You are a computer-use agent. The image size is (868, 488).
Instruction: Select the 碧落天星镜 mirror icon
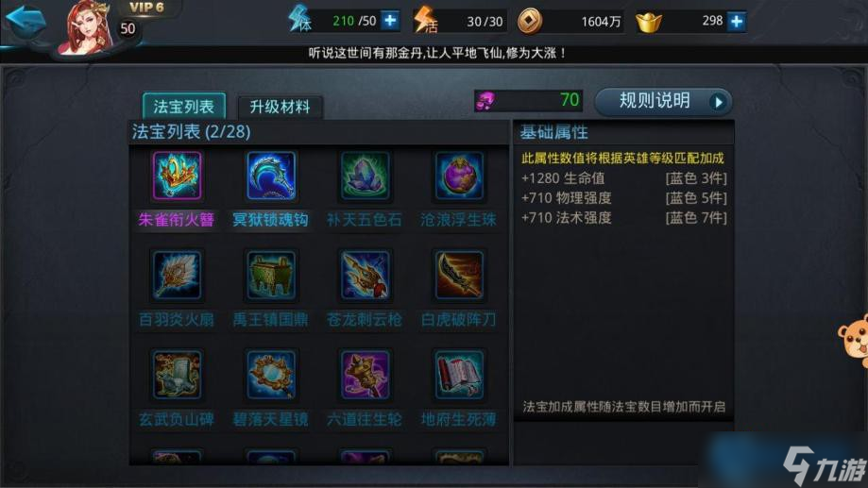click(271, 375)
